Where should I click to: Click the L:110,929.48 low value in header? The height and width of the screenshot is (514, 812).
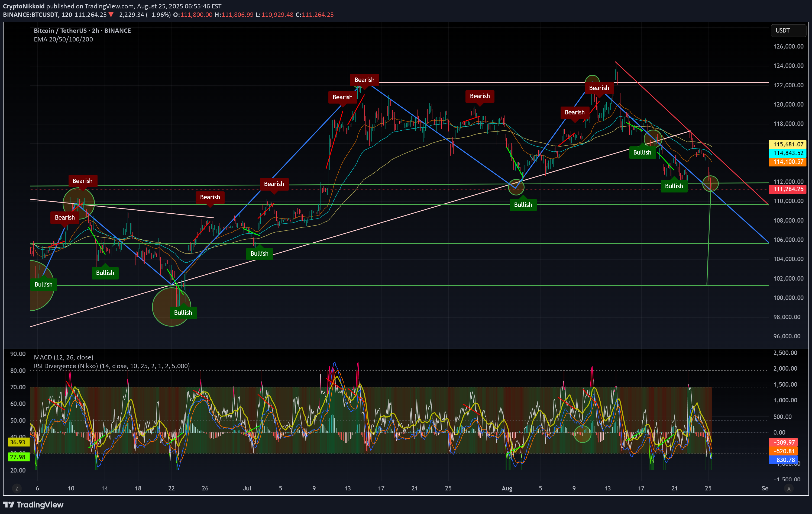tap(274, 15)
